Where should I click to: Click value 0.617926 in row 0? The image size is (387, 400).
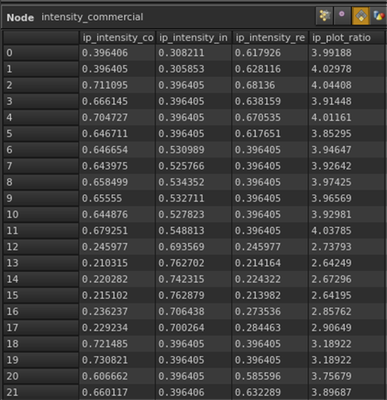258,53
